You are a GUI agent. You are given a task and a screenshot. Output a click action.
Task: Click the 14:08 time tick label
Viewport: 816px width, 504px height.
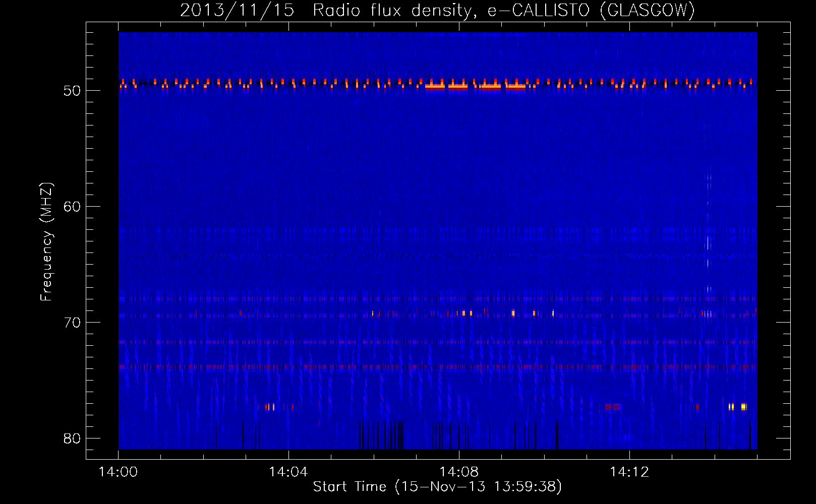tap(459, 472)
